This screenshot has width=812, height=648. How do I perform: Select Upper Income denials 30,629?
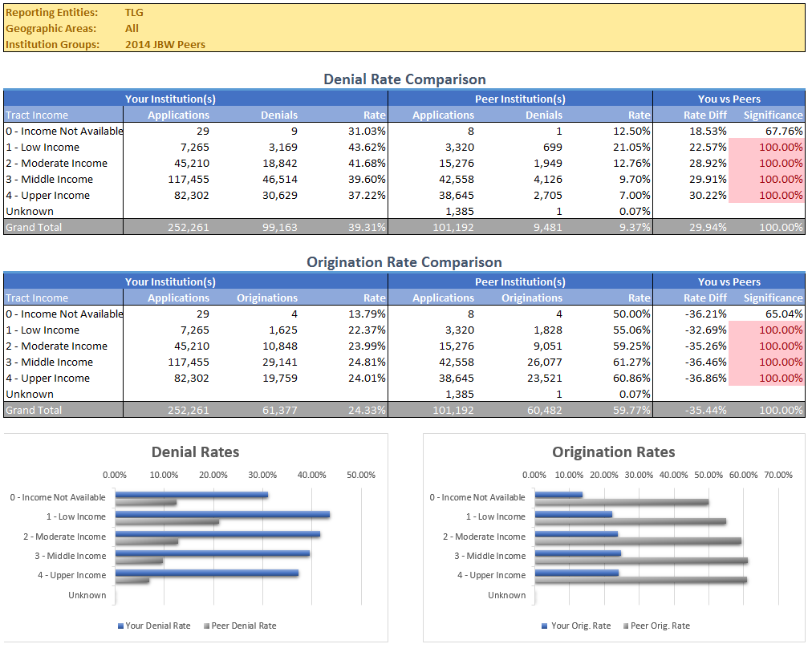[x=280, y=195]
